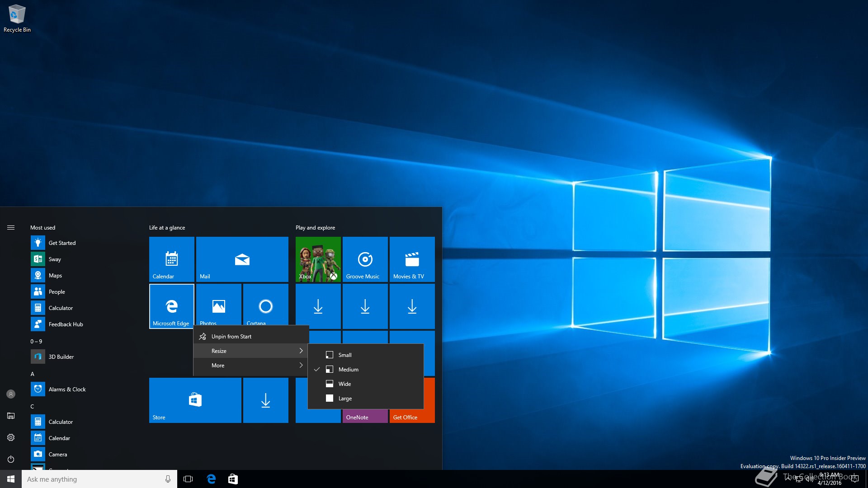Click Resize submenu chevron arrow
This screenshot has width=868, height=488.
click(301, 351)
